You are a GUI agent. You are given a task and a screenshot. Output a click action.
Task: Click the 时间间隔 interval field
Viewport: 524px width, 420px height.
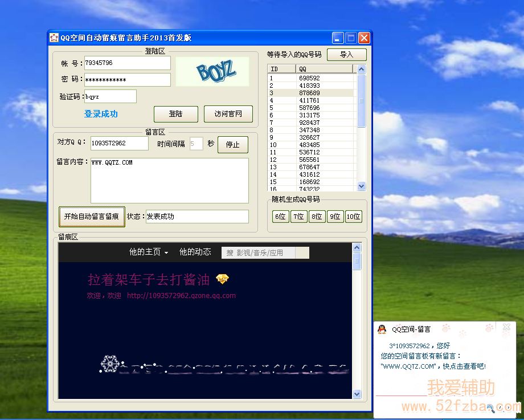(x=196, y=144)
